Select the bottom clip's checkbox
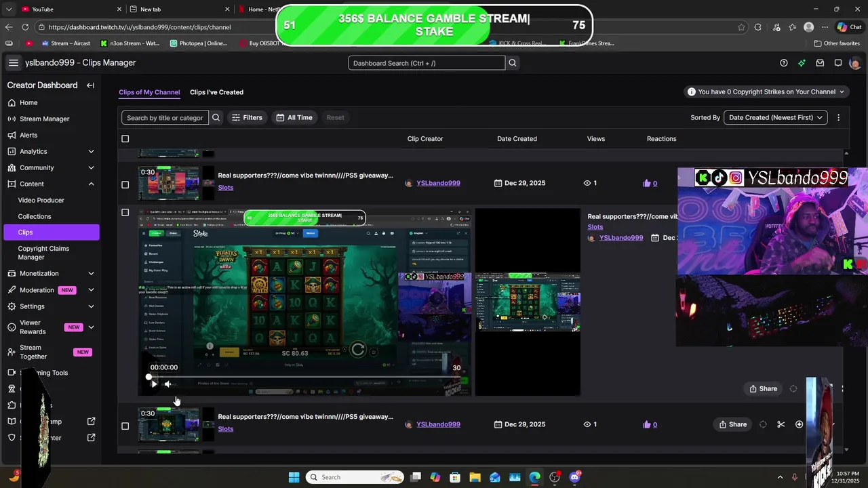The height and width of the screenshot is (488, 868). (x=125, y=426)
